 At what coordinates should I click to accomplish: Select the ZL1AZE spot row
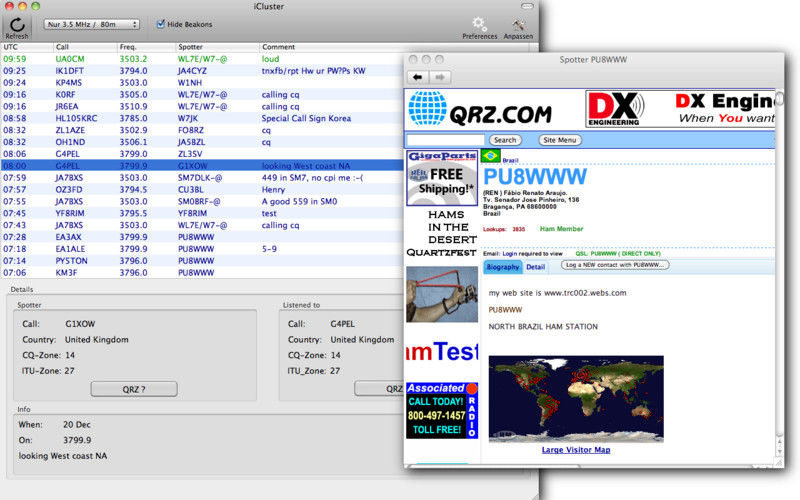pos(203,130)
